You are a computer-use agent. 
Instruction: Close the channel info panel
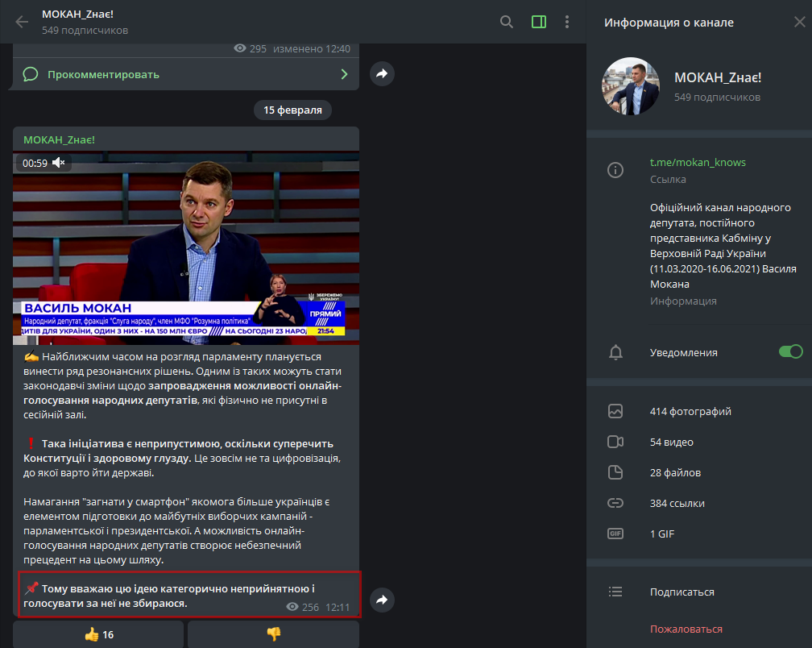coord(799,22)
